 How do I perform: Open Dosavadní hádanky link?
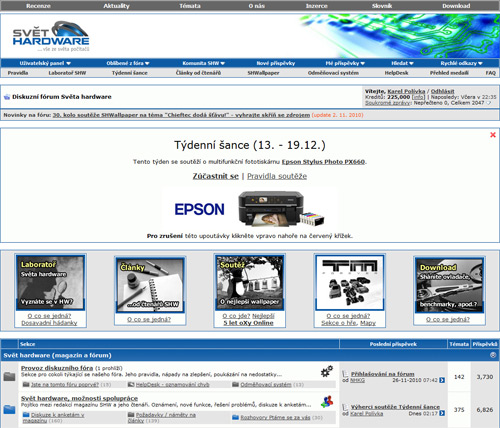point(49,323)
